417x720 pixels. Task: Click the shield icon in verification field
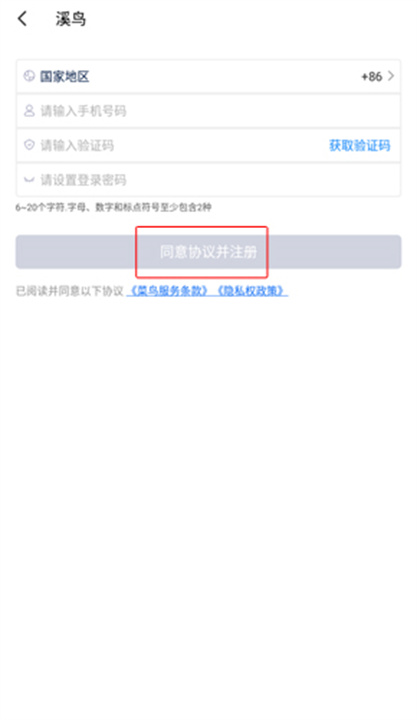(29, 145)
